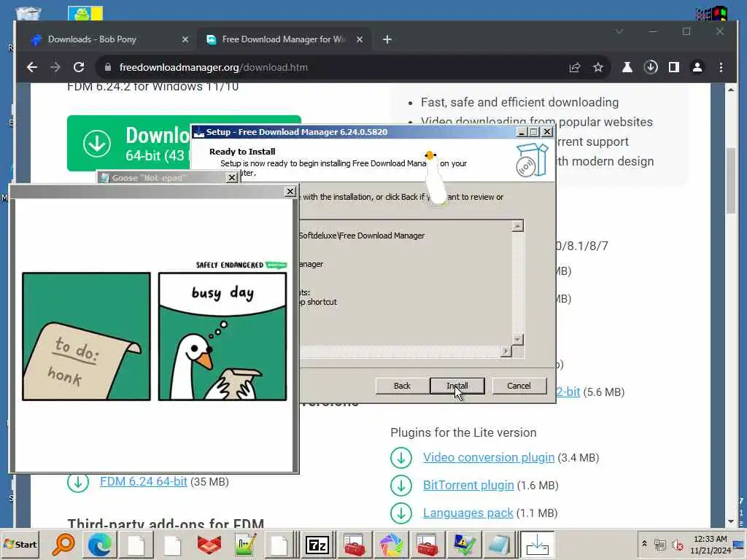
Task: Cancel the Free Download Manager setup
Action: 519,386
